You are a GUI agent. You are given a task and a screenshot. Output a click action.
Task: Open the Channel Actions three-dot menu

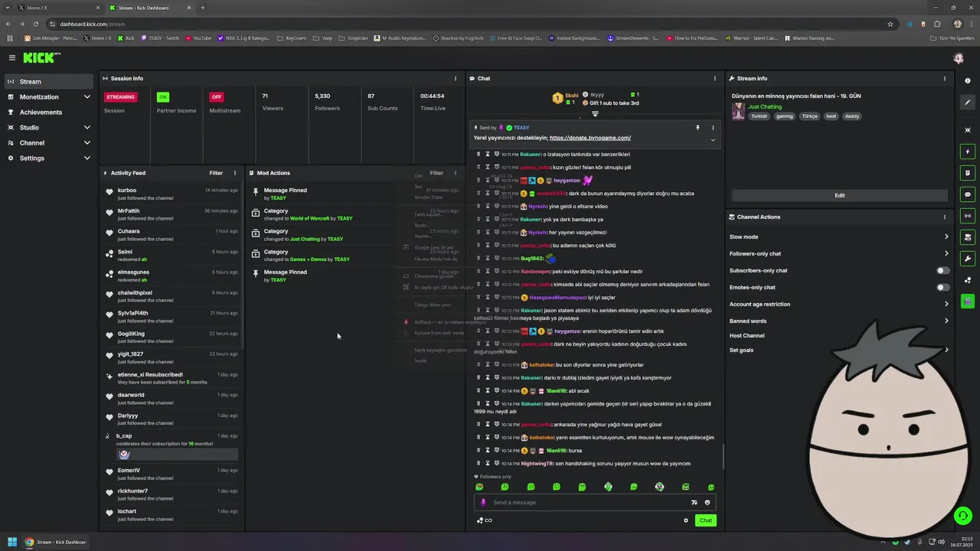pyautogui.click(x=944, y=217)
